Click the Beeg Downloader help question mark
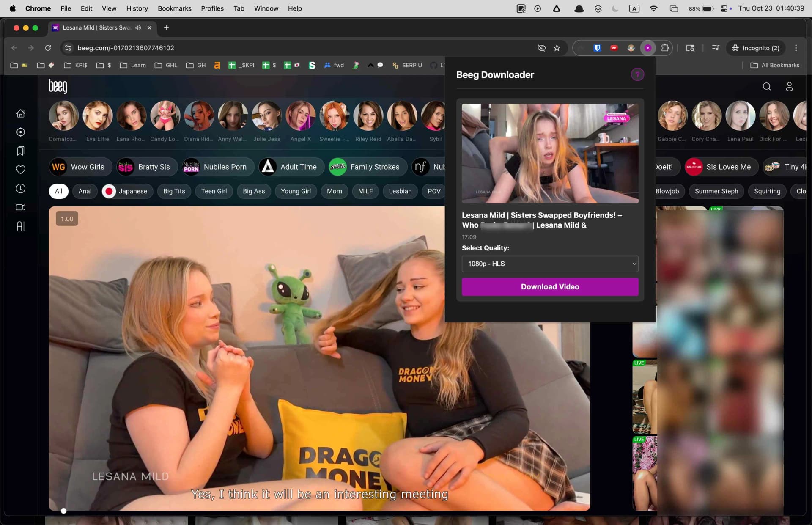This screenshot has width=812, height=525. click(x=637, y=74)
